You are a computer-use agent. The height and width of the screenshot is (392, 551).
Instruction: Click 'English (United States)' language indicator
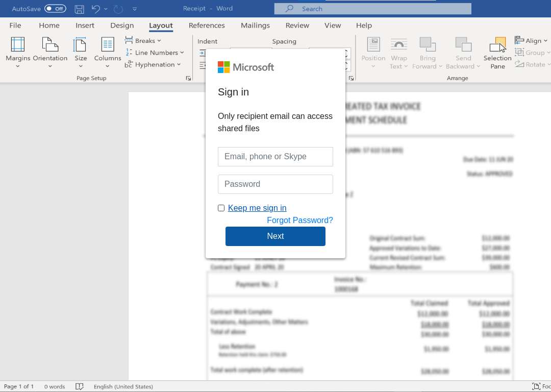(x=123, y=386)
